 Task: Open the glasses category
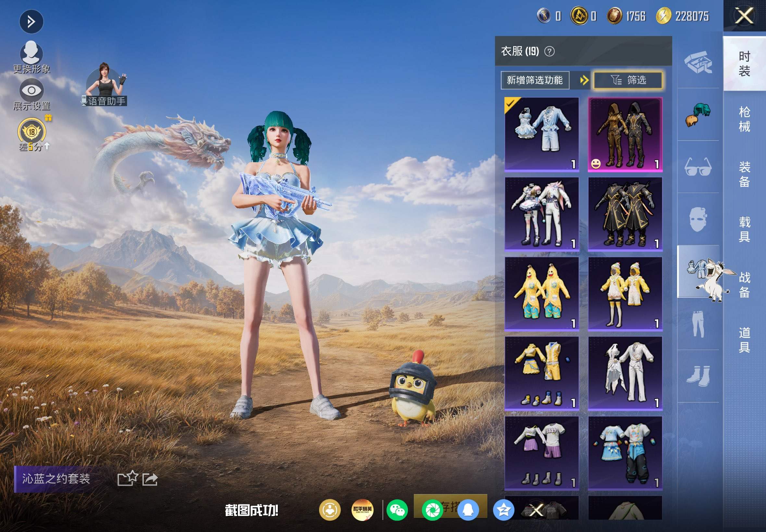pos(698,167)
